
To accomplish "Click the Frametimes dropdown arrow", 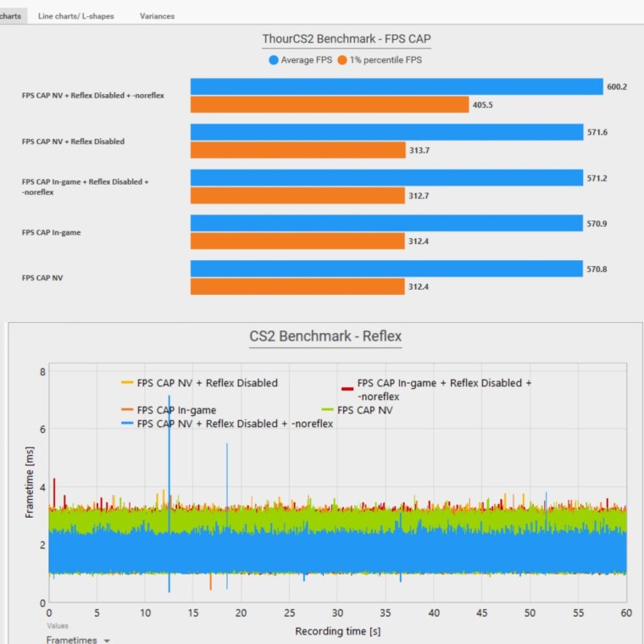I will coord(107,641).
